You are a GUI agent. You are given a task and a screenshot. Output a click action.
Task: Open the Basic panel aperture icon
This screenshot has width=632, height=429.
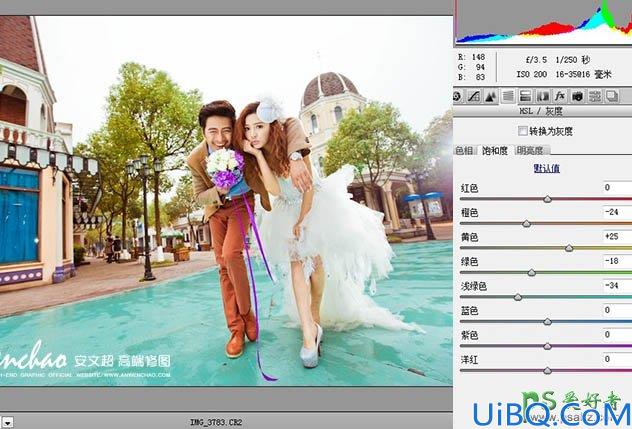pyautogui.click(x=457, y=96)
